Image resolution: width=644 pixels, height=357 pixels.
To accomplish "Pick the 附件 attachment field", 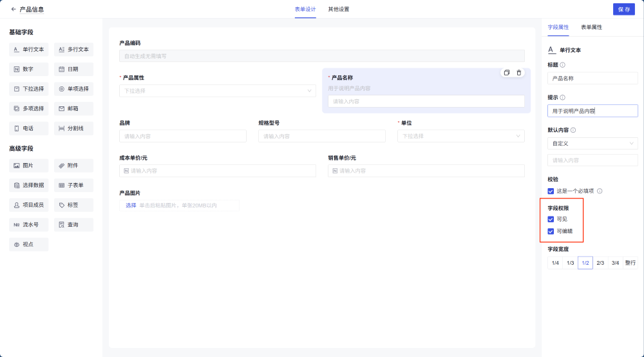I will (x=73, y=166).
